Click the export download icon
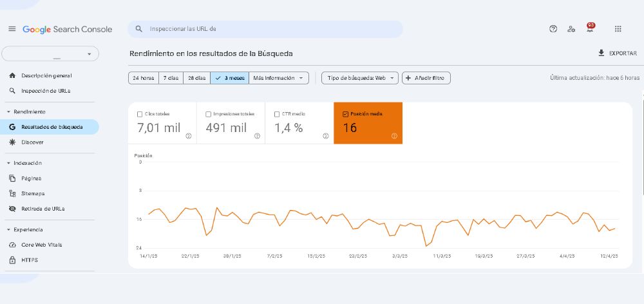Viewport: 644px width, 304px height. coord(601,53)
